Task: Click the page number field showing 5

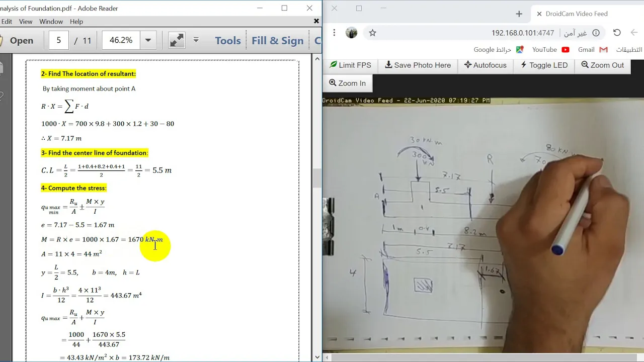Action: 59,40
